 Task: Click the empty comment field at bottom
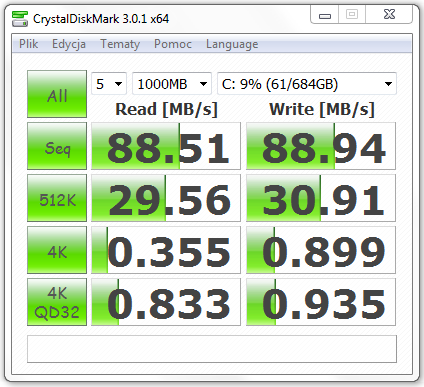pos(212,349)
